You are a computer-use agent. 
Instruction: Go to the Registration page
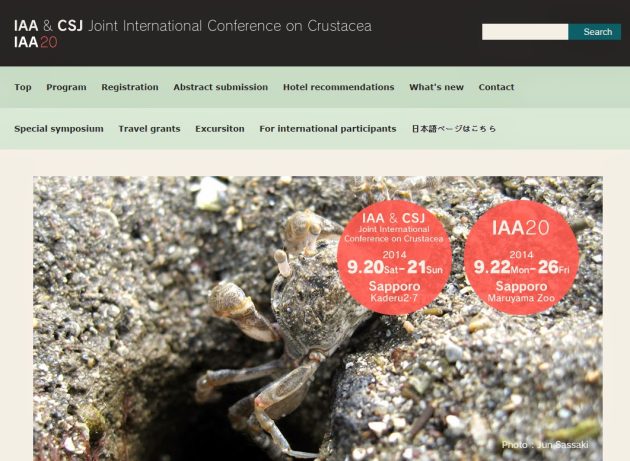(x=130, y=87)
